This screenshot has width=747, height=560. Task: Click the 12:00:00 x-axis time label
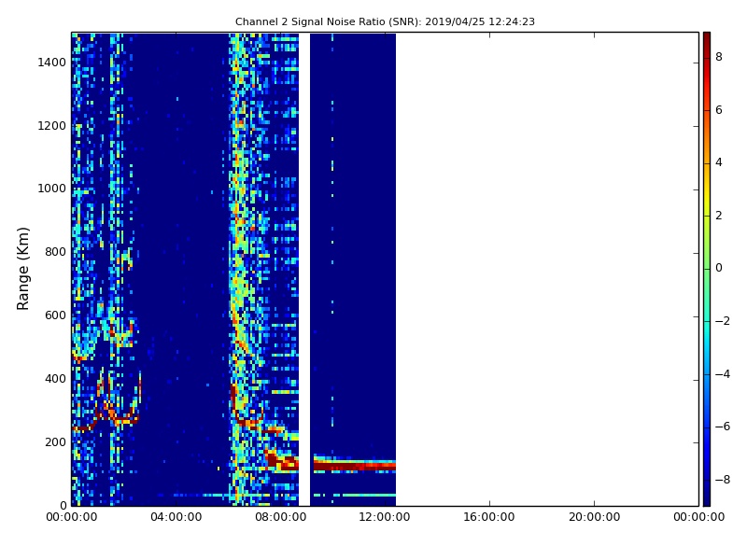[385, 517]
